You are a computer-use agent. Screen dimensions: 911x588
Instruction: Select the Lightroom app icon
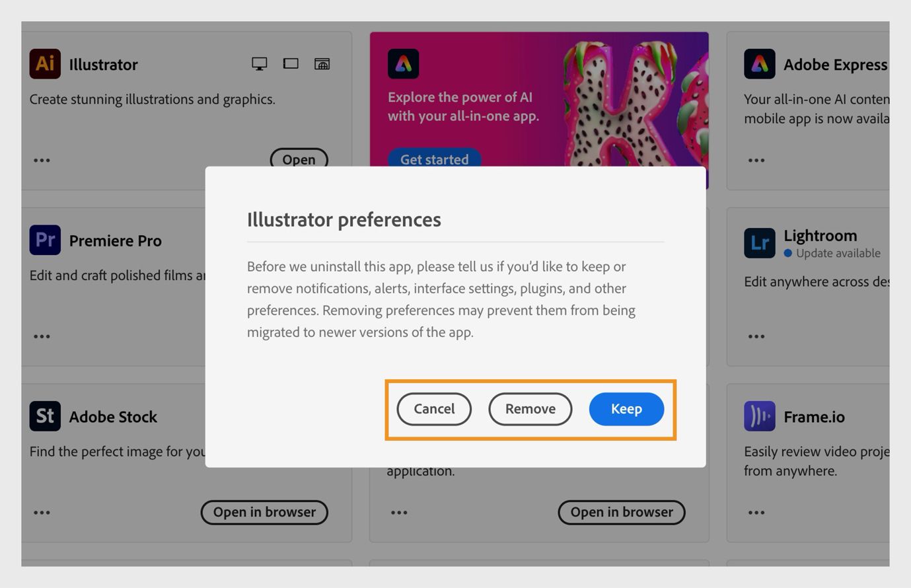[760, 242]
